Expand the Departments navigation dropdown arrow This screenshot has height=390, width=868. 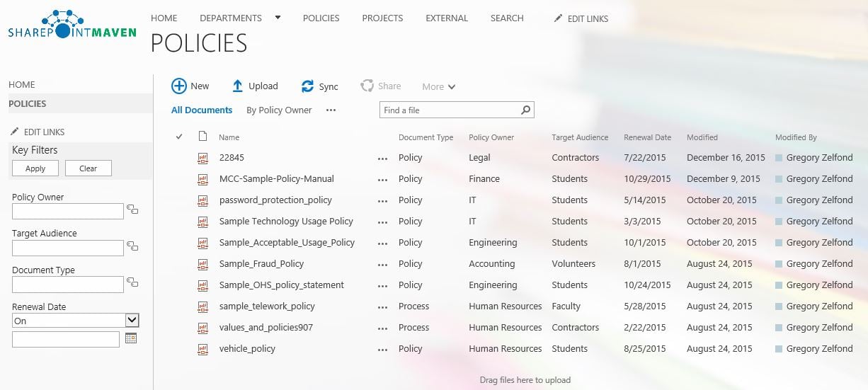tap(278, 18)
